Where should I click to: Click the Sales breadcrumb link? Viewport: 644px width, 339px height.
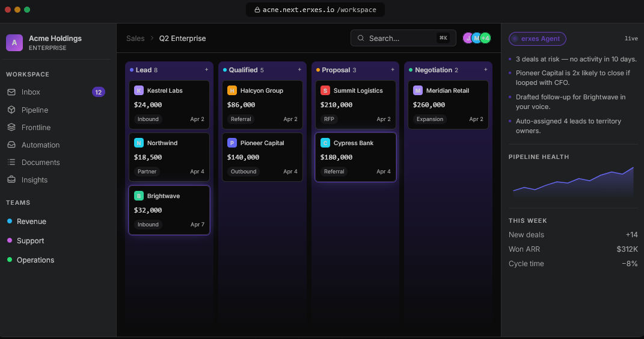click(x=135, y=39)
